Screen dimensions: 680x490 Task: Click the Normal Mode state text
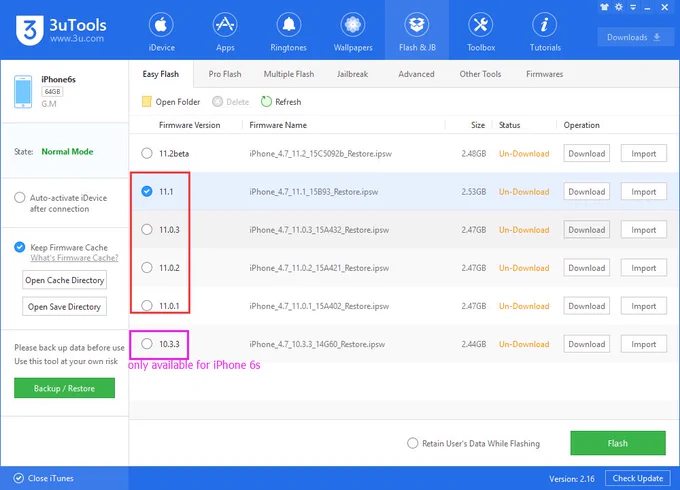click(x=67, y=151)
